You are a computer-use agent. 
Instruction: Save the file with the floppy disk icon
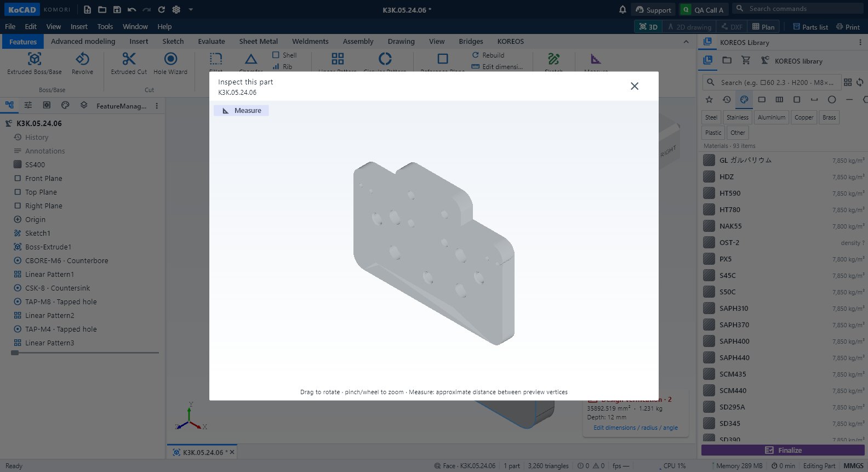(x=117, y=10)
